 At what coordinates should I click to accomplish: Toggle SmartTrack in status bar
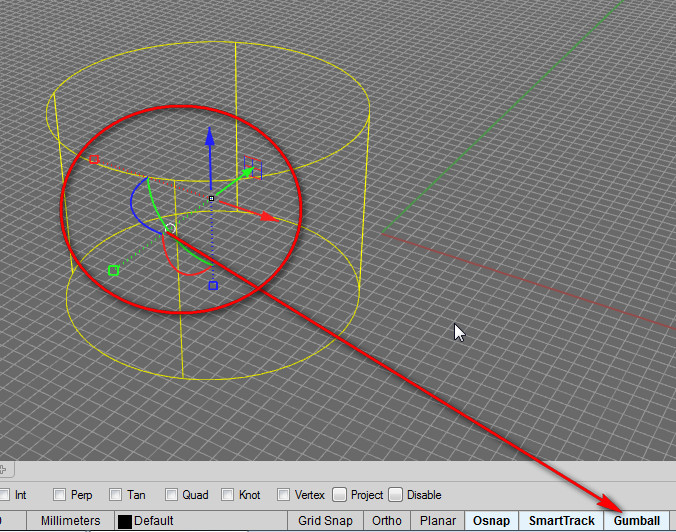click(561, 521)
